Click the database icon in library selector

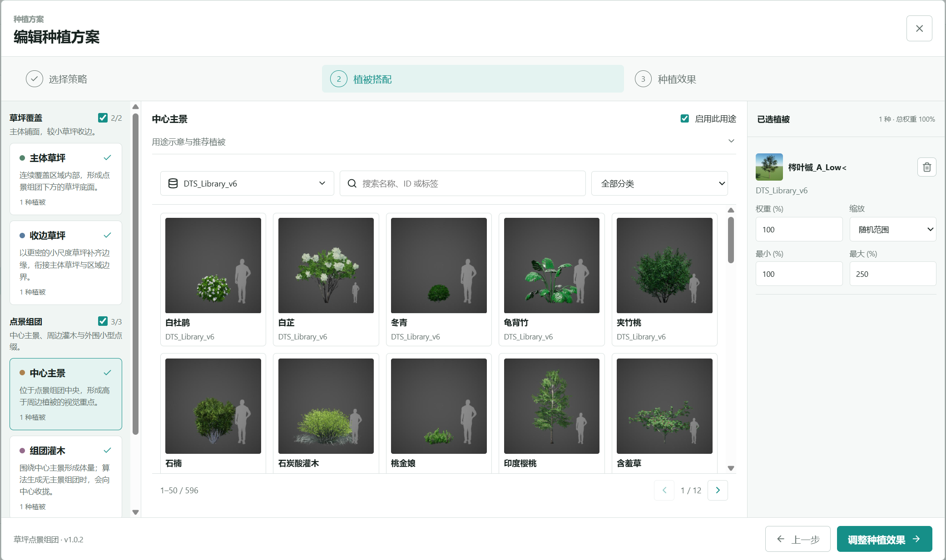tap(173, 183)
